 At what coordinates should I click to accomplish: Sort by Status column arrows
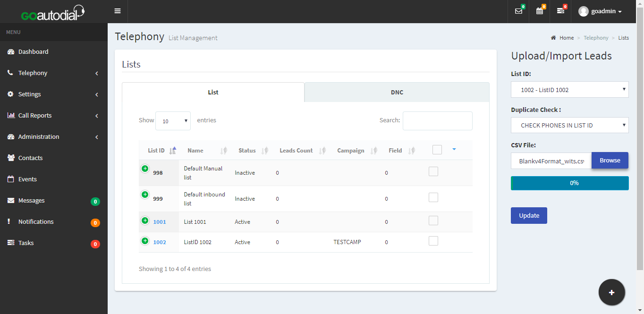coord(265,151)
